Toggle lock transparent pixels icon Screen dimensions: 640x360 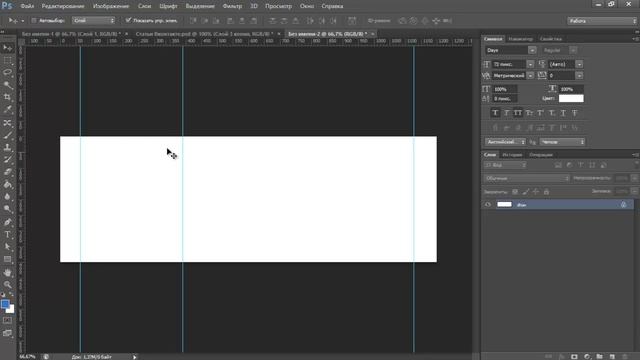point(515,191)
